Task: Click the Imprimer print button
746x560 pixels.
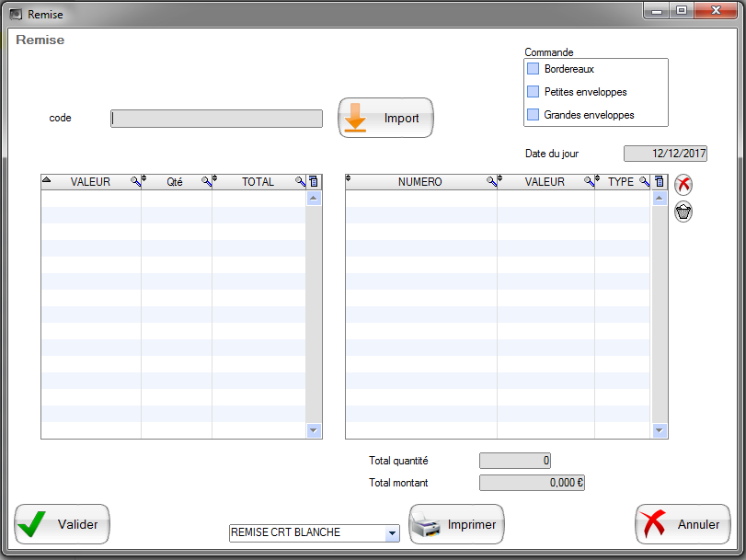Action: [456, 525]
